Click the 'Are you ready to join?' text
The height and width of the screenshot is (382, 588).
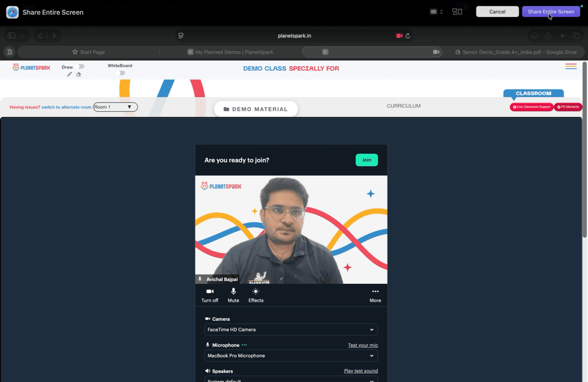236,160
